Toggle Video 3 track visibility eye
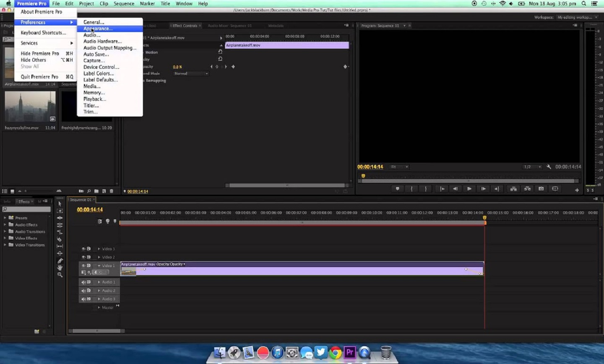Image resolution: width=604 pixels, height=364 pixels. 83,249
